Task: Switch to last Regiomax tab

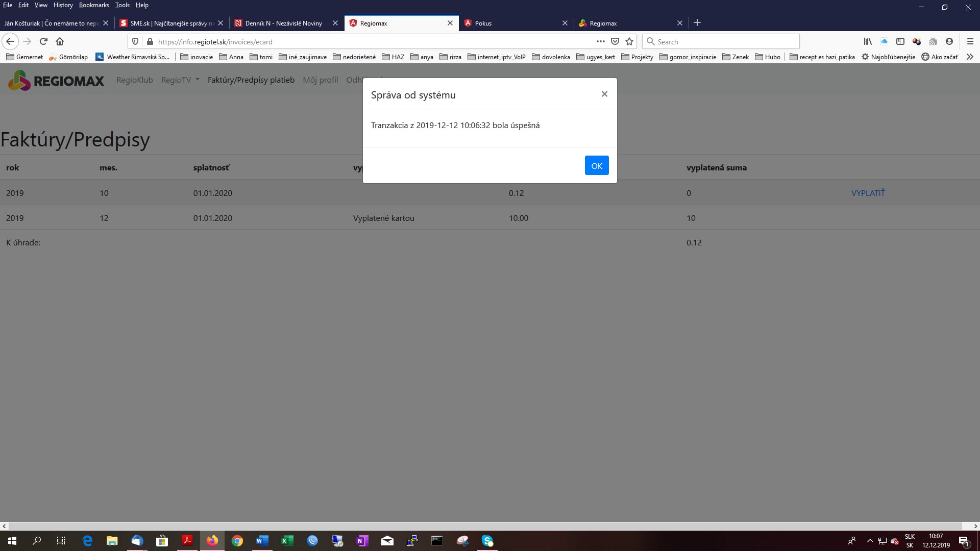Action: pyautogui.click(x=631, y=23)
